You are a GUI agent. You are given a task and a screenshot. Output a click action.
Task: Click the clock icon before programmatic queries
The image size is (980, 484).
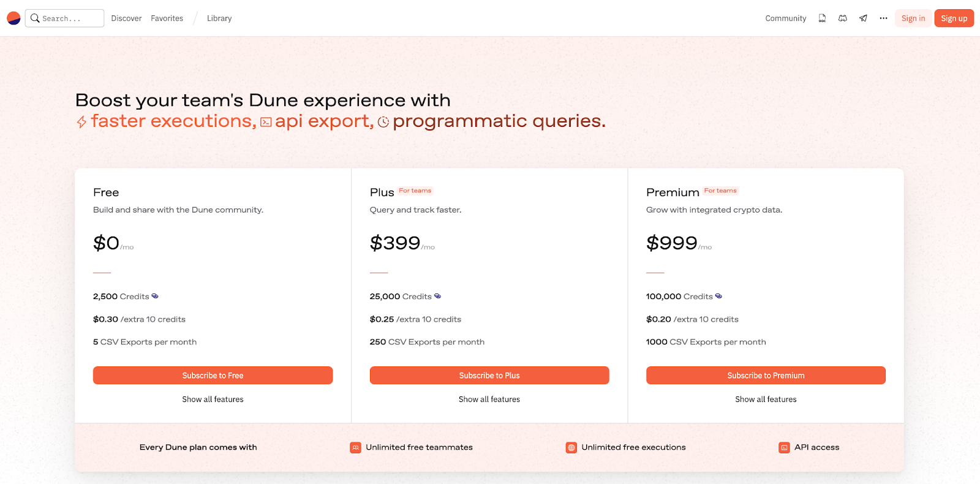tap(383, 121)
